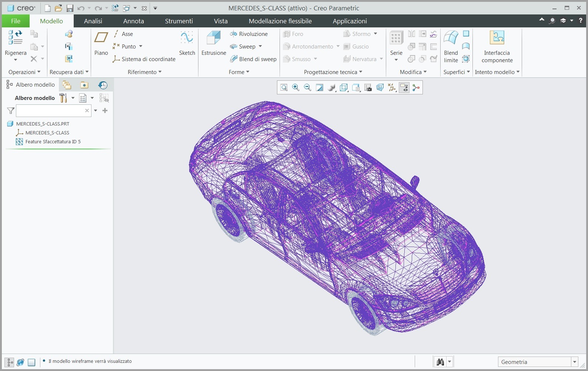The height and width of the screenshot is (371, 588).
Task: Click the Rivoluzione button
Action: pyautogui.click(x=249, y=34)
